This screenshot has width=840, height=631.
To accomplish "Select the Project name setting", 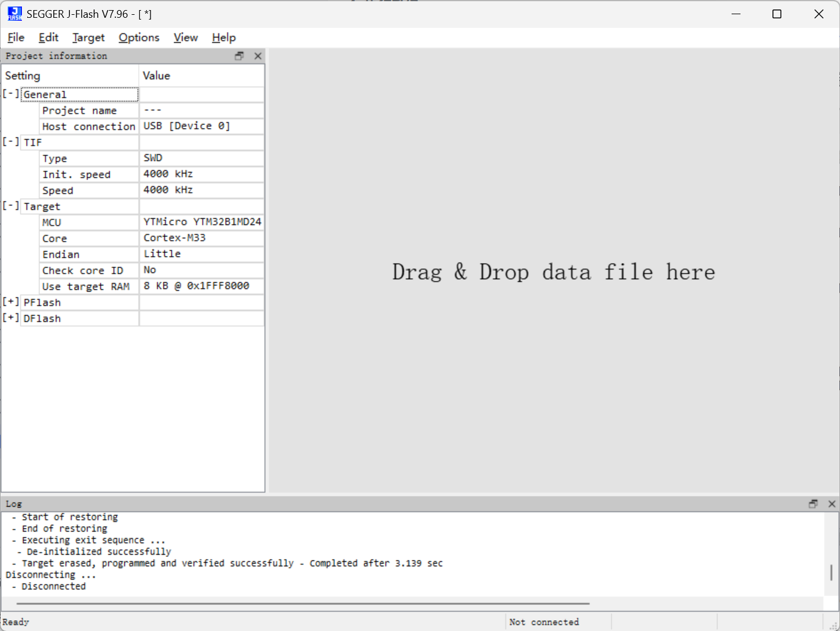I will click(x=89, y=110).
